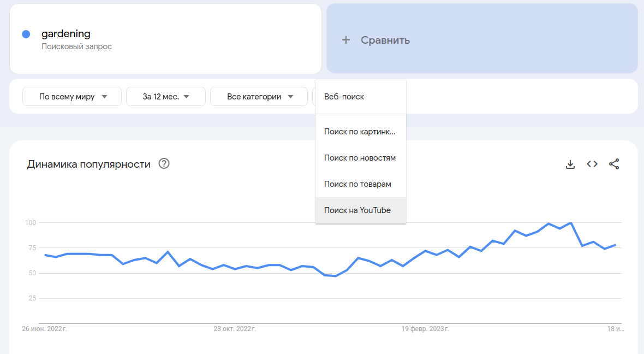Download the interest over time chart data
644x354 pixels.
[x=570, y=164]
